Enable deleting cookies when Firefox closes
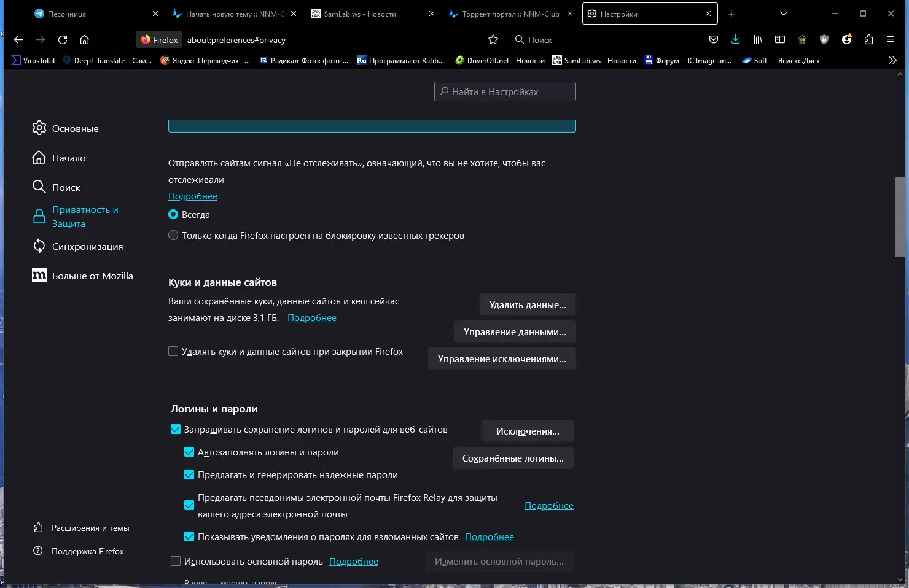The image size is (909, 588). click(173, 351)
